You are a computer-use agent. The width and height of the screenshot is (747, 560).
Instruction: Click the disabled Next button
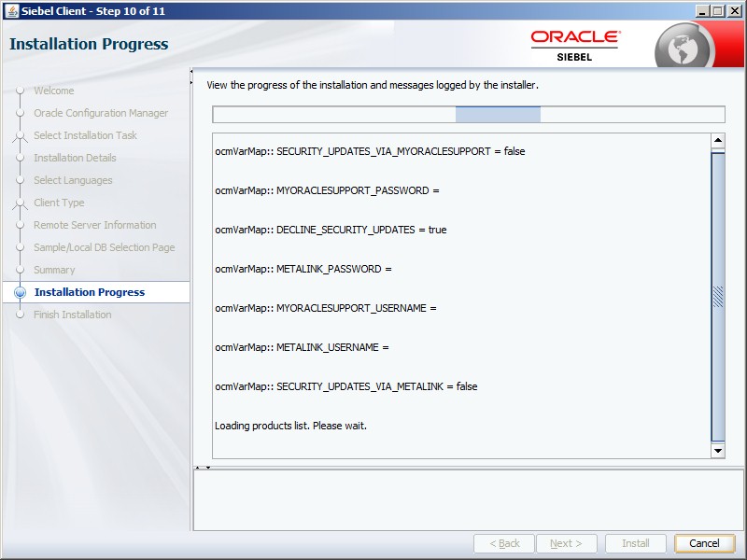coord(566,543)
